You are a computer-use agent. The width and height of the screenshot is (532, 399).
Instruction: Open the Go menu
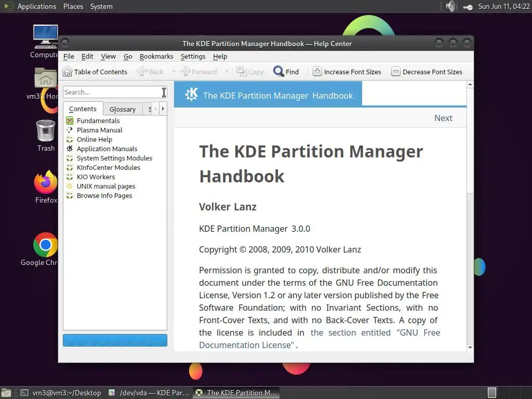[128, 56]
